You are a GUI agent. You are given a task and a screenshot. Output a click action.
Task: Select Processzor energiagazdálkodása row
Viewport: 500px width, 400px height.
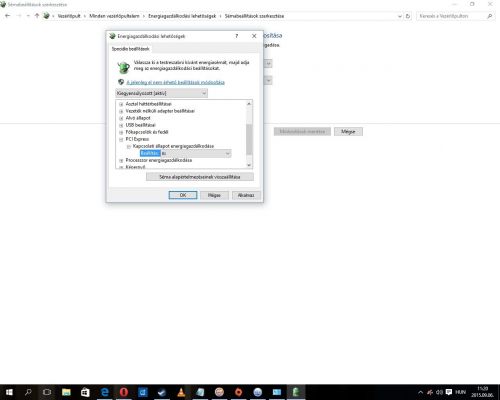coord(159,160)
